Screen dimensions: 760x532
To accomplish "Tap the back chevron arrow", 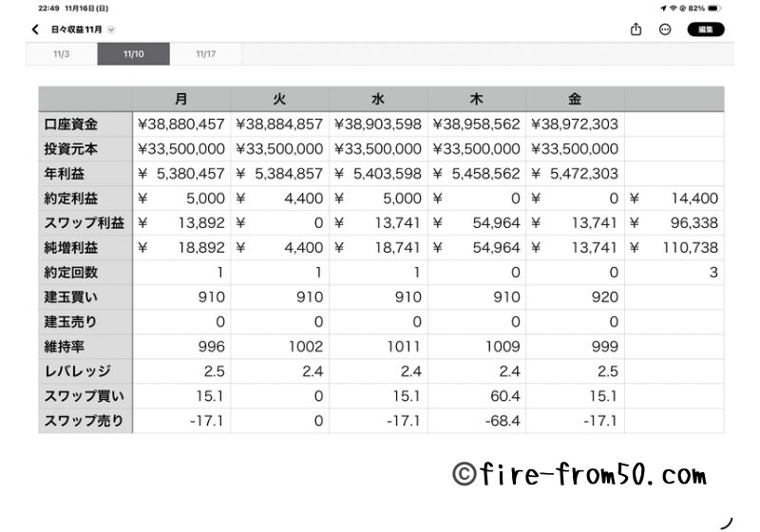I will 35,29.
